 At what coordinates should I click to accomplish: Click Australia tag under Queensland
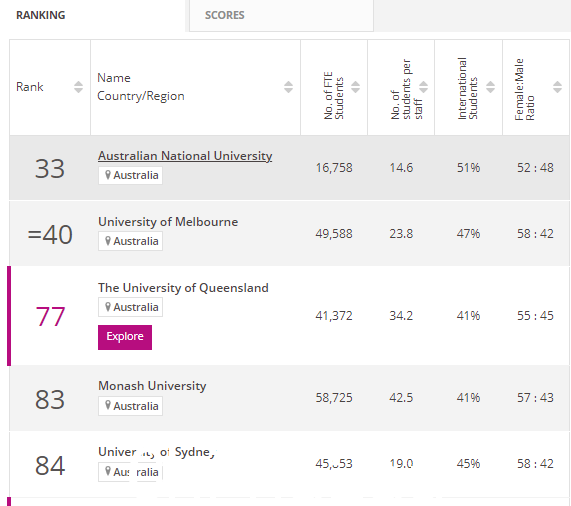[130, 307]
